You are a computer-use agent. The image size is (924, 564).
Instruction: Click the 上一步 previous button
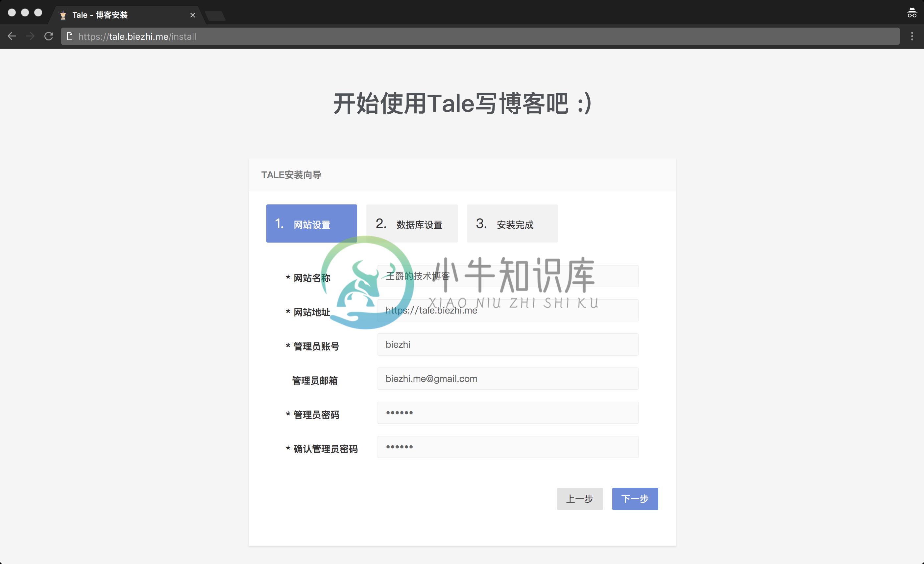click(580, 499)
